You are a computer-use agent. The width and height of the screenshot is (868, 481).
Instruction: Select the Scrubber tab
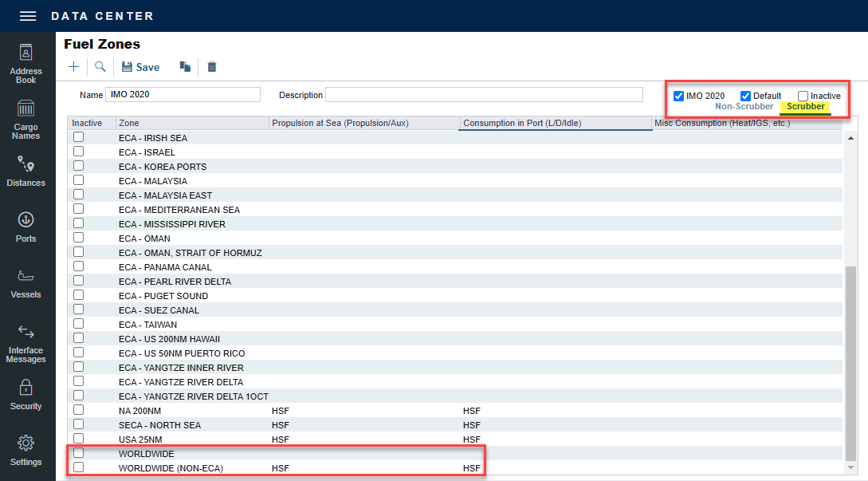tap(806, 107)
